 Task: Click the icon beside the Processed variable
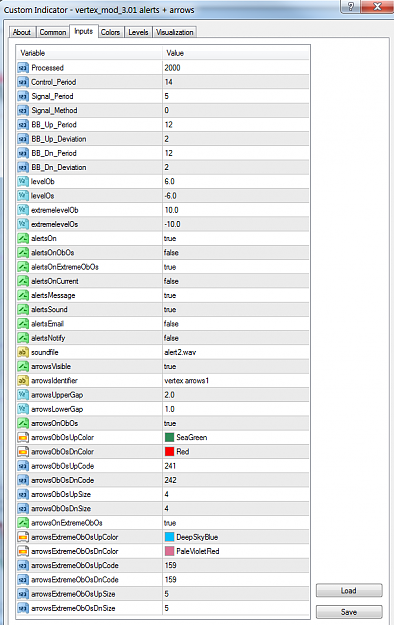[x=23, y=68]
